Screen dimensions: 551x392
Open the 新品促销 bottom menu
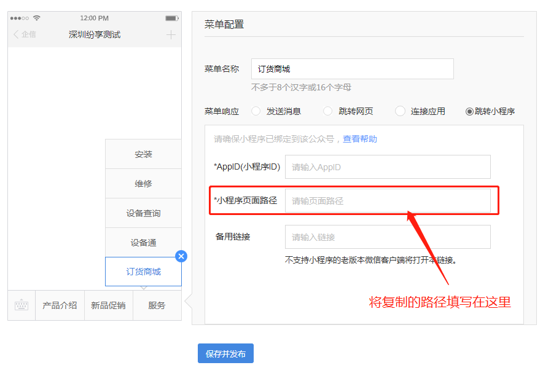click(108, 305)
